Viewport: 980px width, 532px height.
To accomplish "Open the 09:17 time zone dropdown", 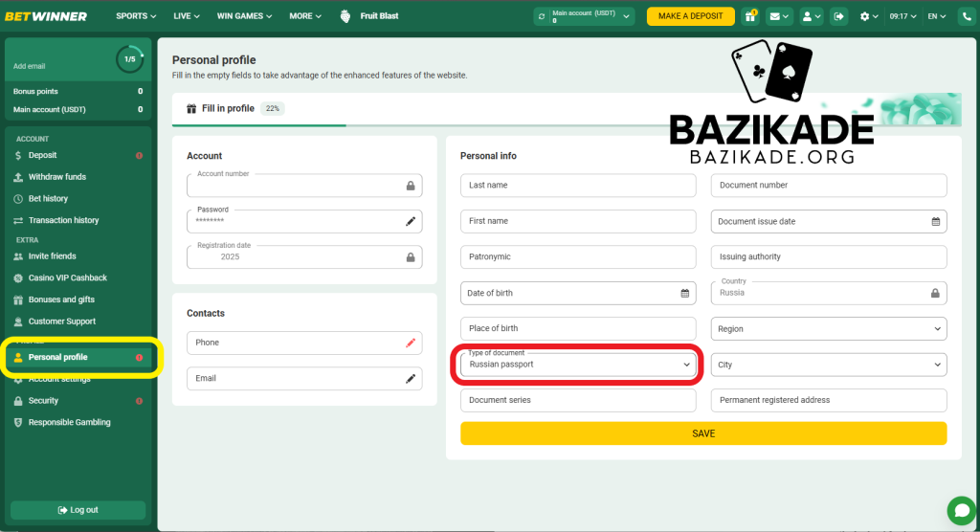I will [902, 16].
